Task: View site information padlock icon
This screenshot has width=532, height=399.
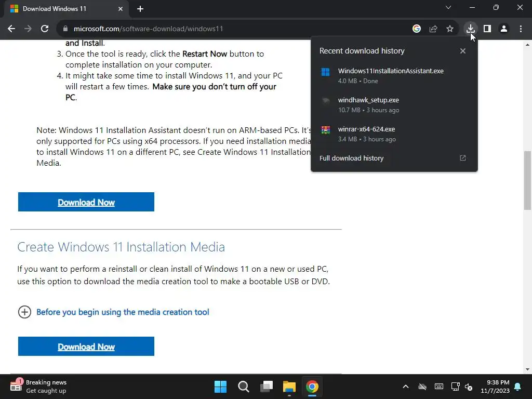Action: pyautogui.click(x=65, y=29)
